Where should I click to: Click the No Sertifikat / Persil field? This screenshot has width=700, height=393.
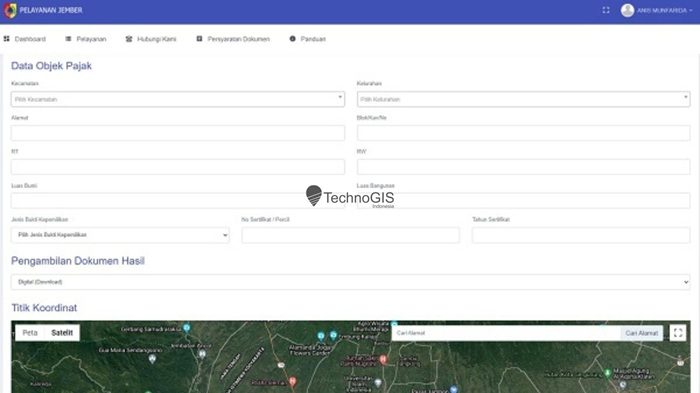click(350, 235)
